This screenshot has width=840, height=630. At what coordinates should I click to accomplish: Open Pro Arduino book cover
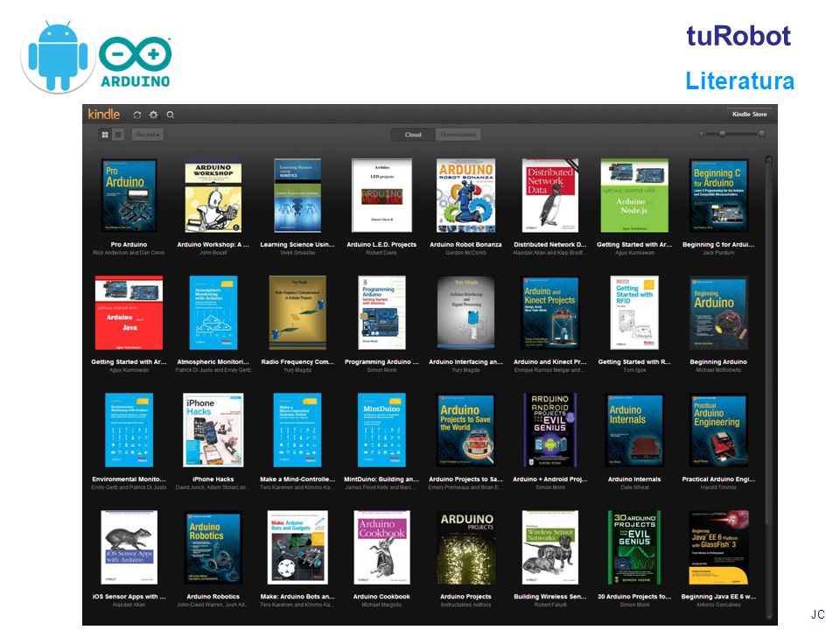click(129, 195)
